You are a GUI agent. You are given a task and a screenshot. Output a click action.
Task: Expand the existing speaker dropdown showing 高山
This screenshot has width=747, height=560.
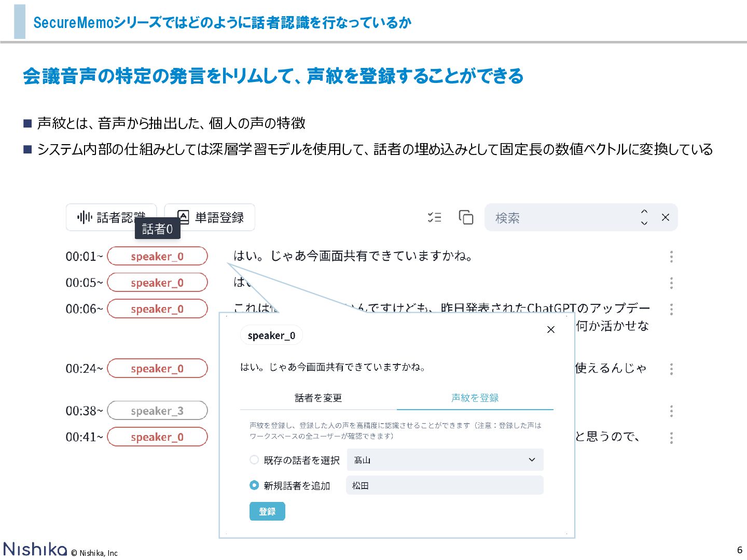tap(445, 460)
